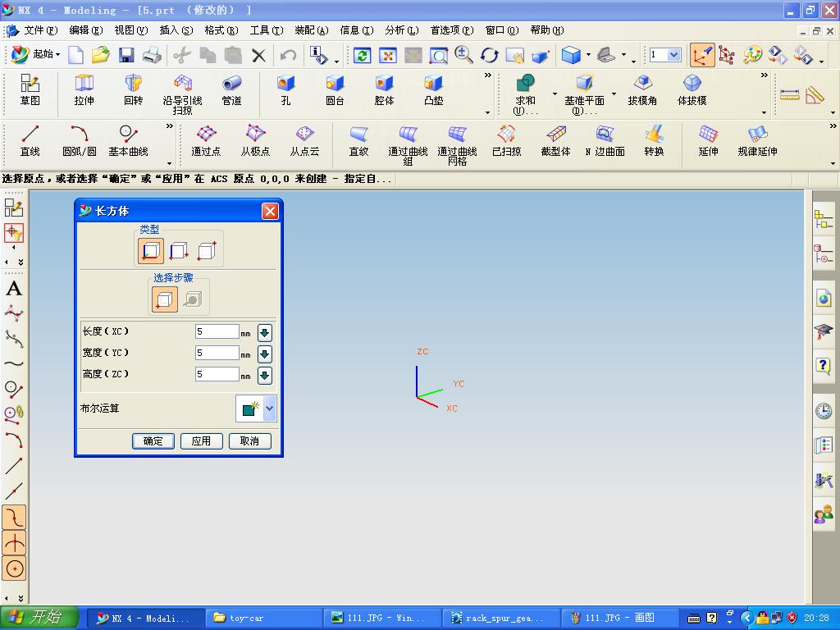Select the 通过曲线组 surface tool
Screen dimensions: 840x630
pyautogui.click(x=408, y=146)
